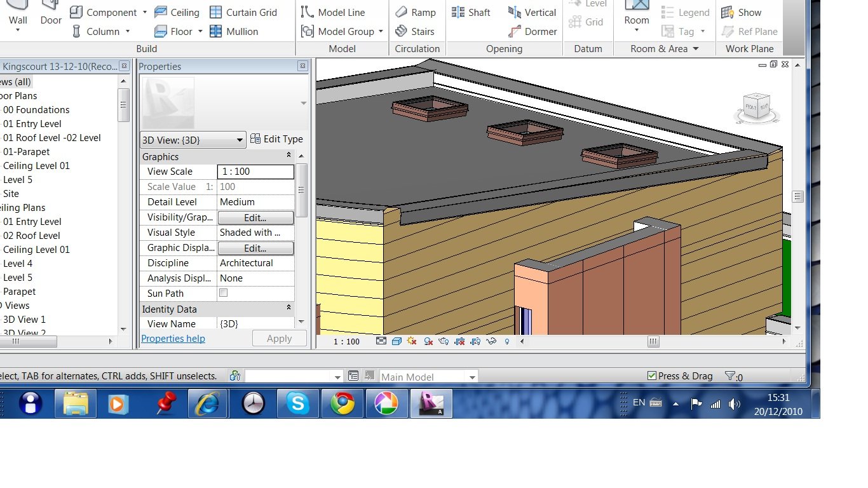Open the Main Model design options dropdown
The image size is (868, 488).
point(472,377)
